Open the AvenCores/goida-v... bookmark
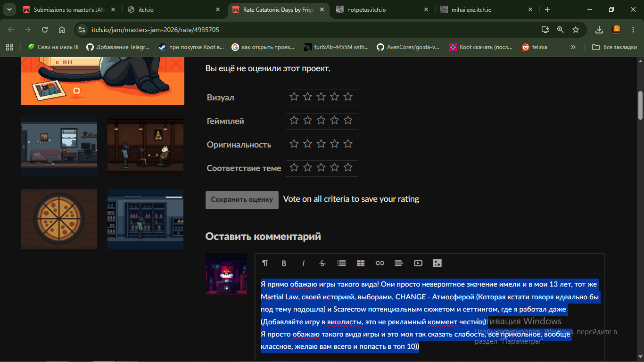 [x=408, y=47]
